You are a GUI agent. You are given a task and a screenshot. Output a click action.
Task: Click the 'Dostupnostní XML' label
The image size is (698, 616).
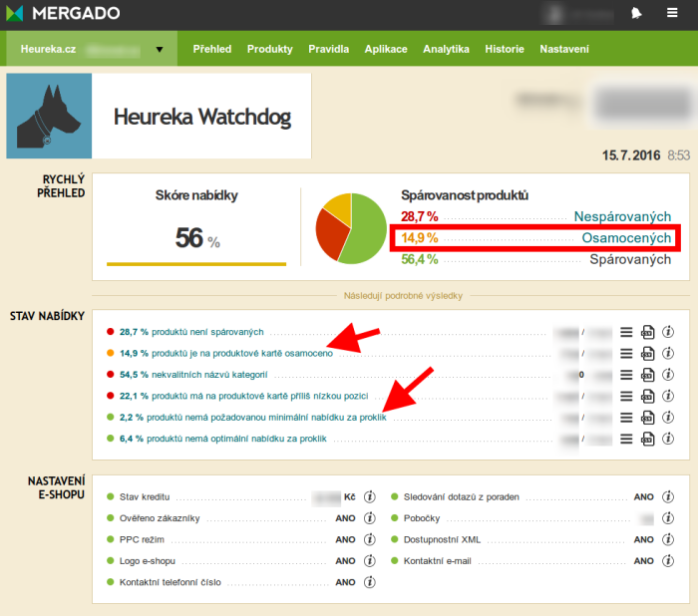[x=442, y=539]
